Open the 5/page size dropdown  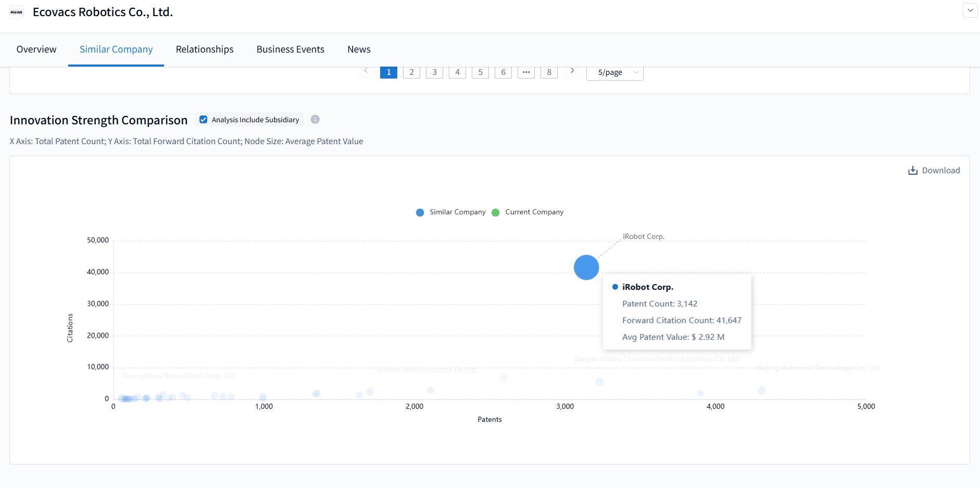click(x=614, y=73)
